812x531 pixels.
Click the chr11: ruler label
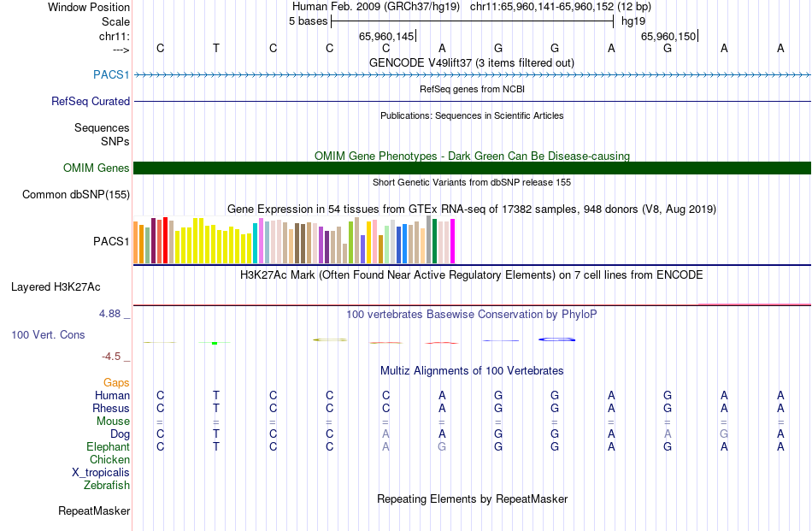point(114,36)
